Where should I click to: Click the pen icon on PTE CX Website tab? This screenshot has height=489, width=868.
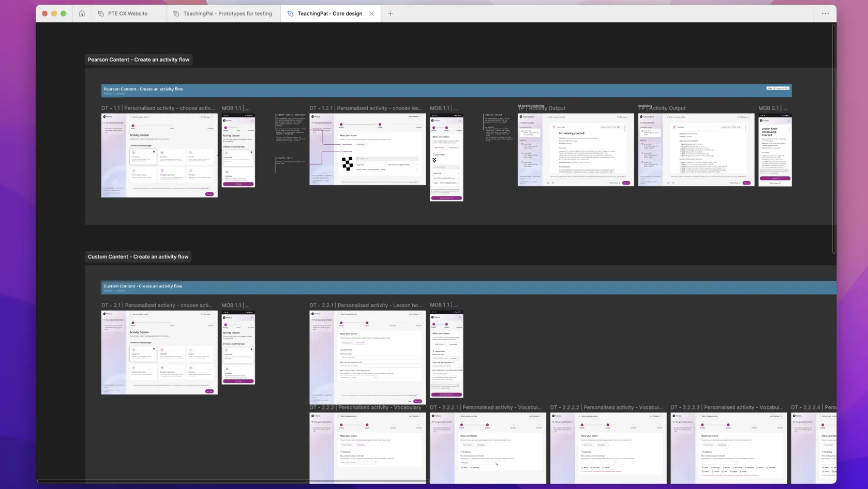tap(101, 13)
